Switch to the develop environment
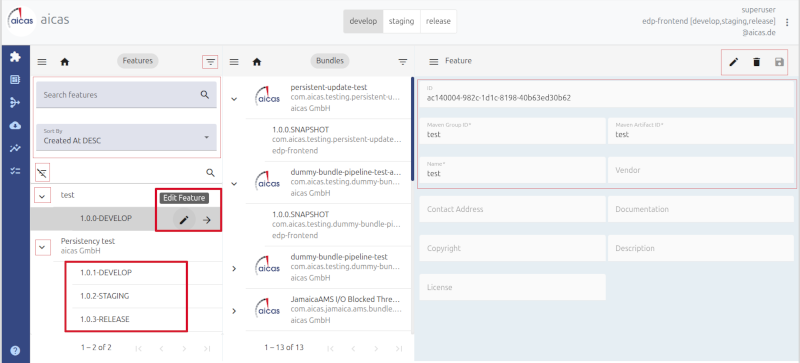The image size is (800, 363). pos(363,21)
